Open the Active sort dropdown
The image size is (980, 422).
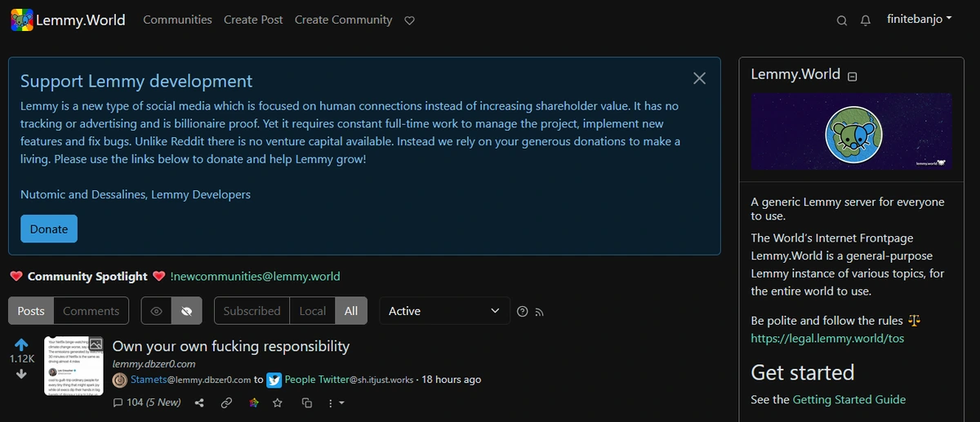click(x=444, y=311)
